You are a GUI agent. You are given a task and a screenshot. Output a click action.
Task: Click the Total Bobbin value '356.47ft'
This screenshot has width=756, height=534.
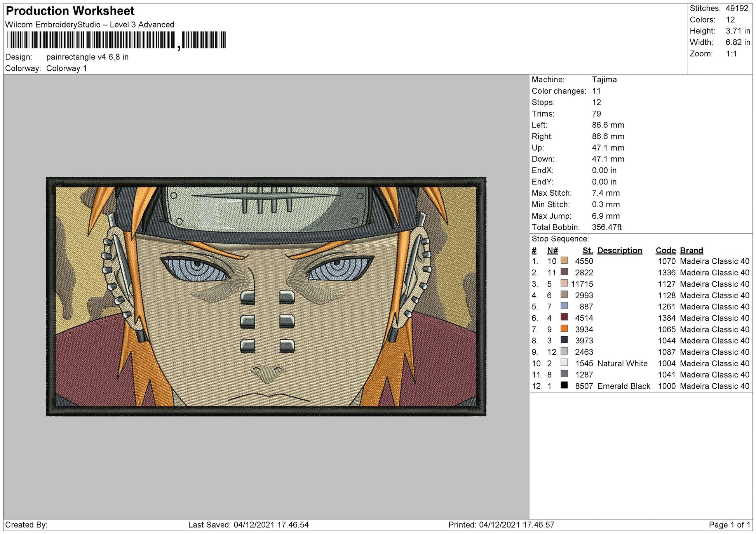point(607,227)
